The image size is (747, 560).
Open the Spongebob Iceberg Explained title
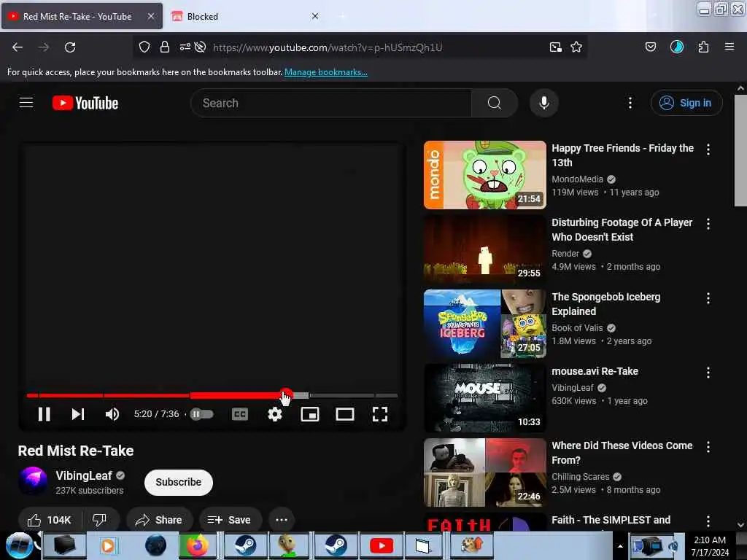(x=606, y=304)
